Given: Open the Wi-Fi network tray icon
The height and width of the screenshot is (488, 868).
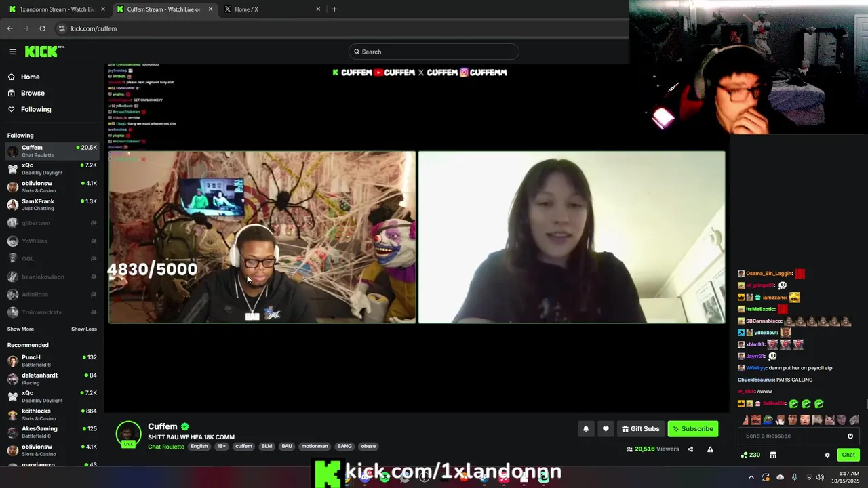Looking at the screenshot, I should pos(808,477).
